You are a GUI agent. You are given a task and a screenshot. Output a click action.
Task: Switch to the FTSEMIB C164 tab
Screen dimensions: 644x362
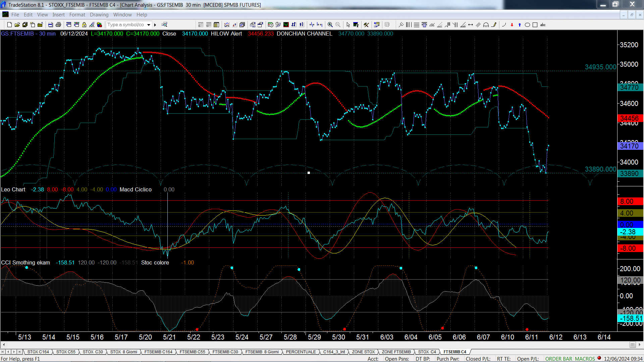(x=158, y=352)
